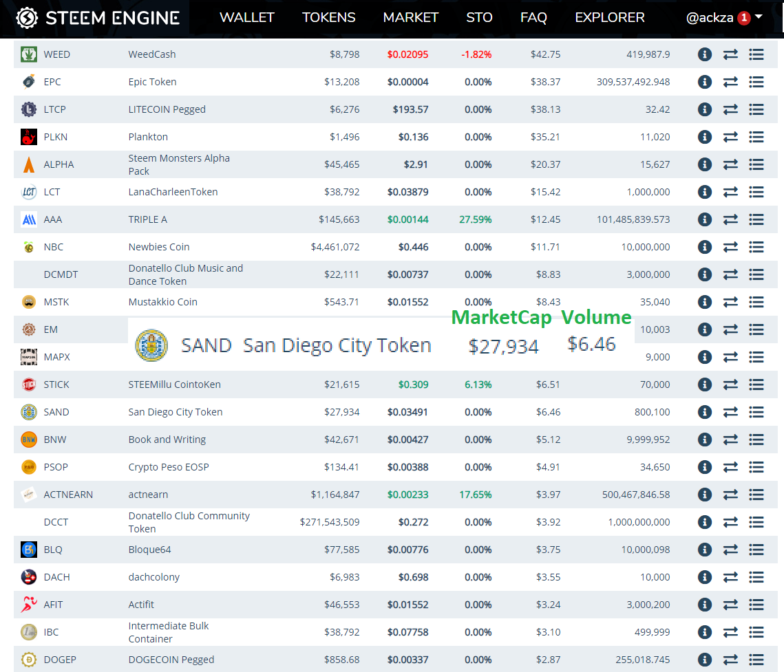Click the red notification badge
This screenshot has height=672, width=784.
point(744,18)
